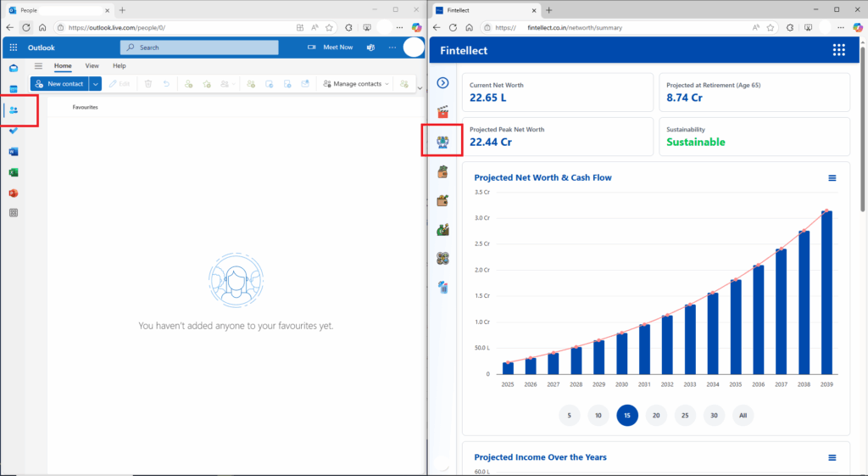Viewport: 868px width, 476px height.
Task: Open the People icon in Outlook sidebar
Action: (x=14, y=110)
